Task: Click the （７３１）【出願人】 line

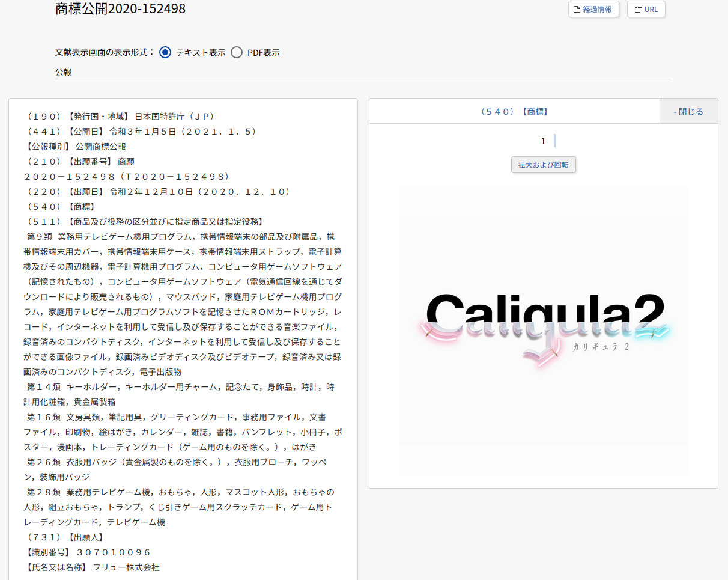Action: point(63,537)
